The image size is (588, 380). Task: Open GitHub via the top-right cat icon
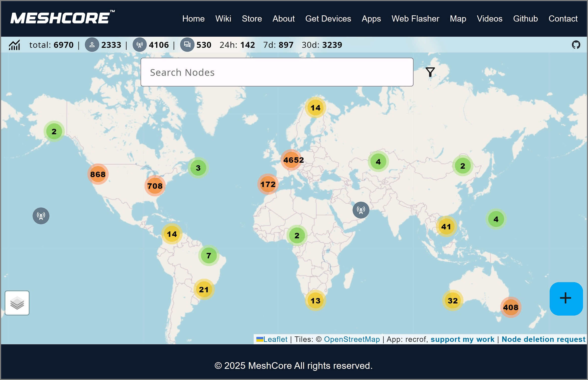pyautogui.click(x=577, y=45)
